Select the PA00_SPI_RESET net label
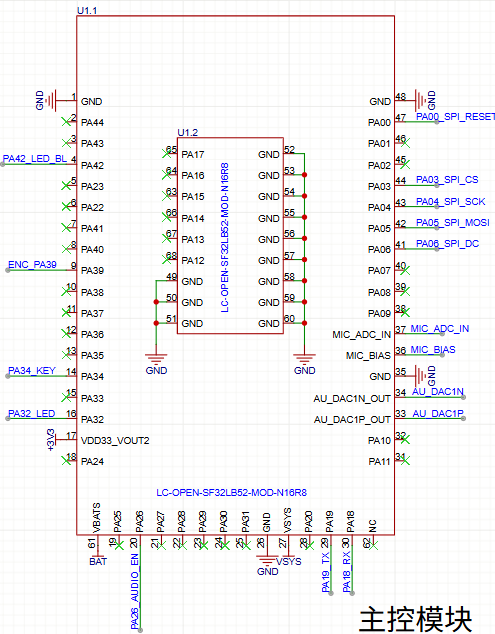Screen dimensions: 495x634 (x=455, y=116)
